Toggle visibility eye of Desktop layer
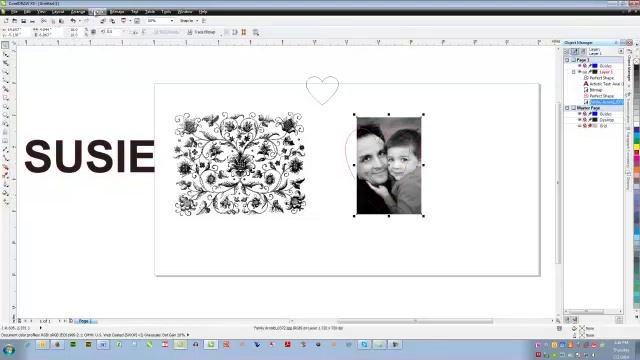This screenshot has width=640, height=360. tap(580, 120)
